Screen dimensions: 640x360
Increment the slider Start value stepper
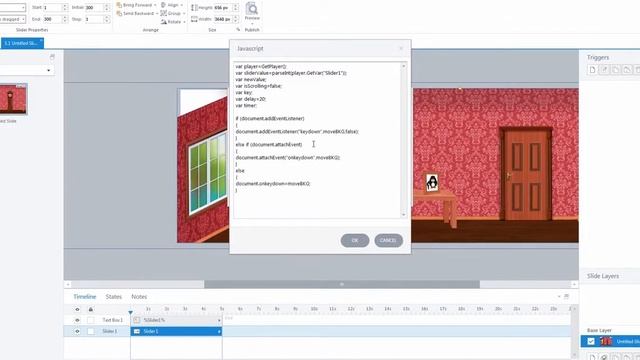click(65, 6)
